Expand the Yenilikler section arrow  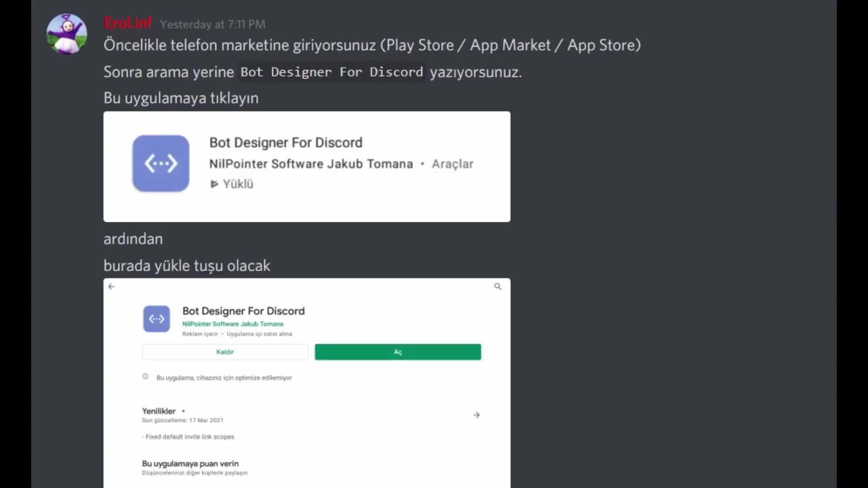[x=476, y=415]
